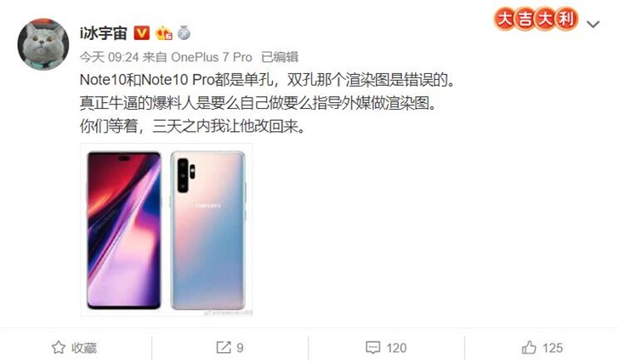This screenshot has height=364, width=619.
Task: Click the repost share arrow icon
Action: click(x=224, y=348)
